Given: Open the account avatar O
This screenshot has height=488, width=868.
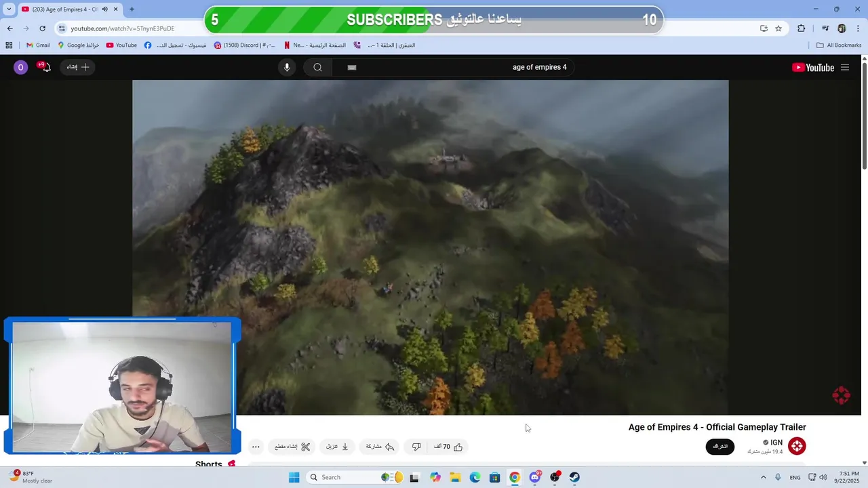Looking at the screenshot, I should (x=21, y=67).
